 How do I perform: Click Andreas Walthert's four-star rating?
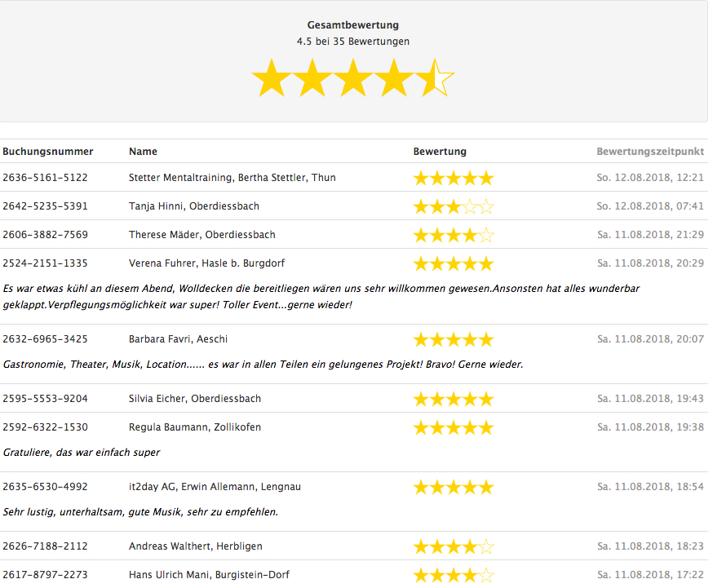[454, 546]
